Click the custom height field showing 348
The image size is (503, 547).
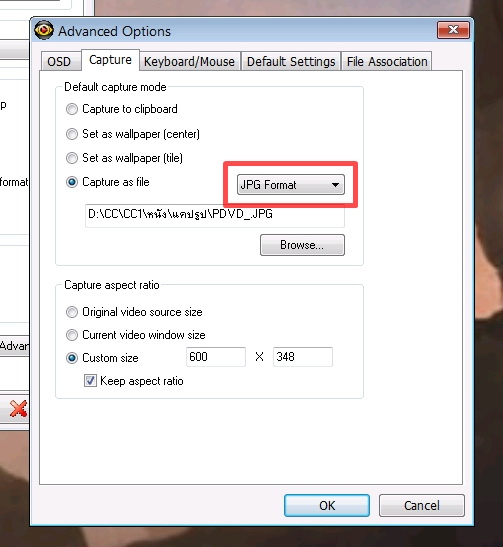click(303, 357)
